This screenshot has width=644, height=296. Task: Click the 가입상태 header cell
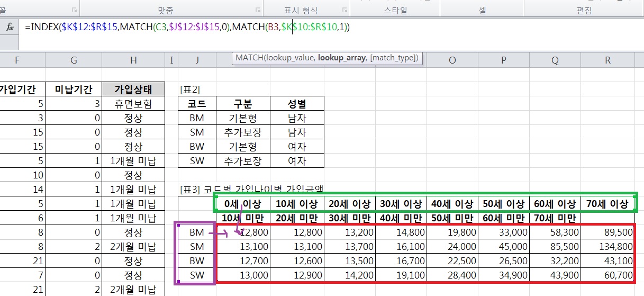tap(133, 89)
